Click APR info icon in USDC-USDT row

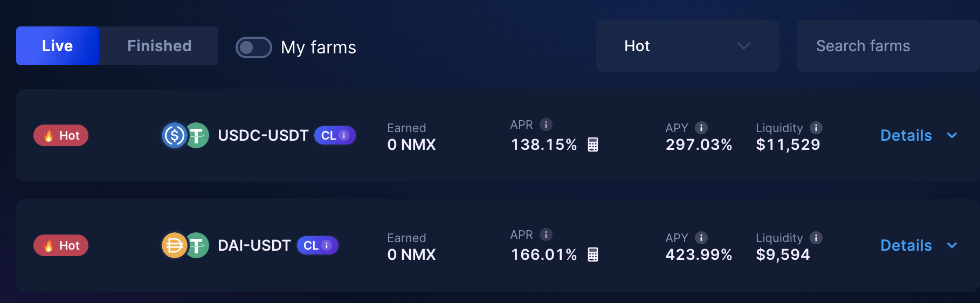[x=546, y=125]
